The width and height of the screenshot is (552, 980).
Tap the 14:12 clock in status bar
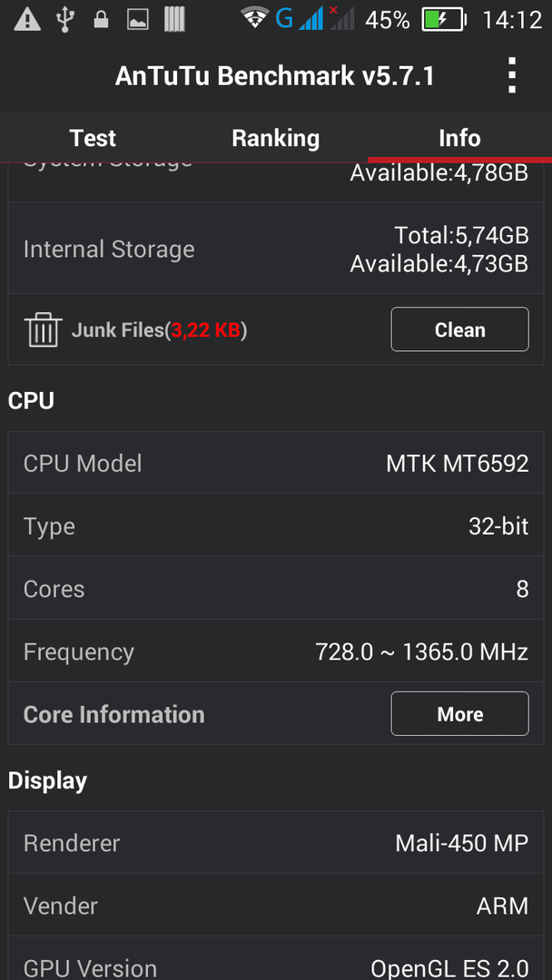pos(511,20)
